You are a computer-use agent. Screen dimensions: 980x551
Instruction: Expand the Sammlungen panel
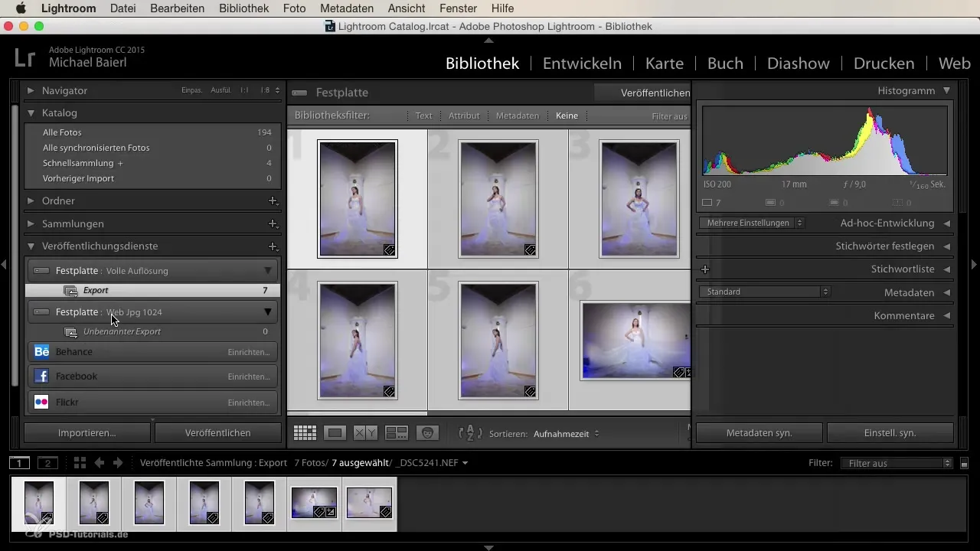pyautogui.click(x=31, y=223)
